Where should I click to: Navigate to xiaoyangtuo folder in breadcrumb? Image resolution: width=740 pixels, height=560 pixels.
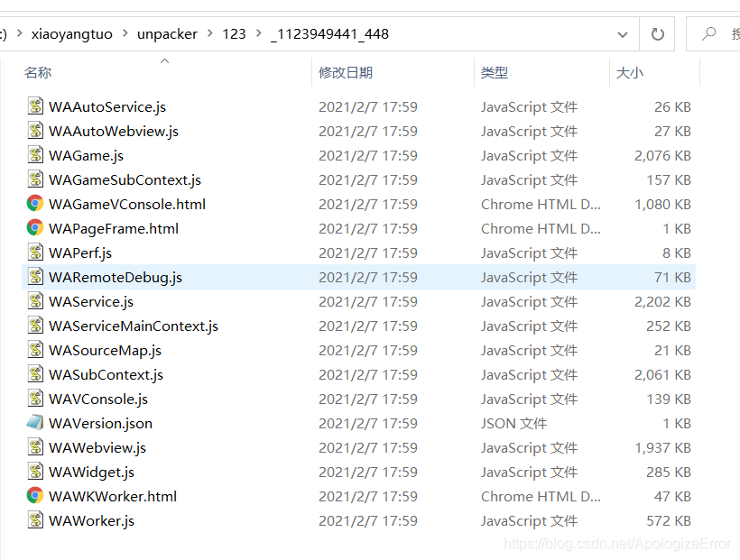point(71,34)
